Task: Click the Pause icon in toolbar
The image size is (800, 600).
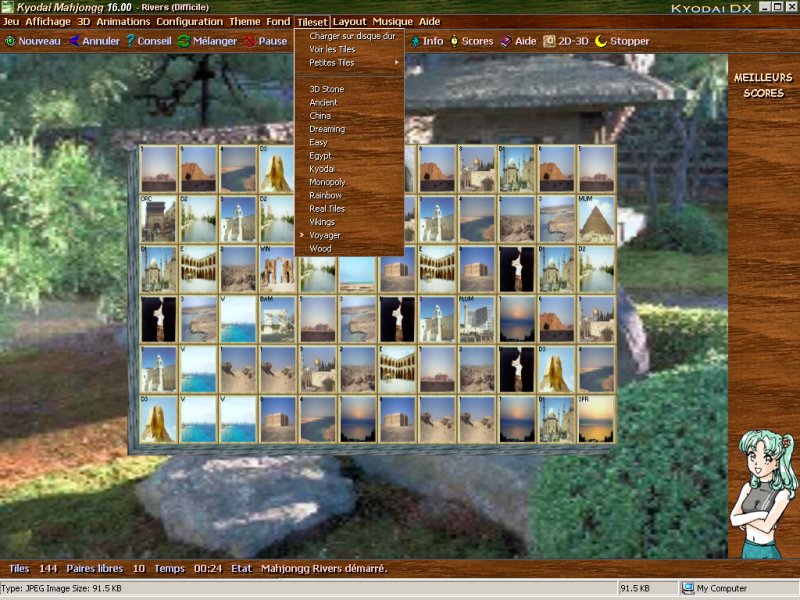Action: click(249, 41)
